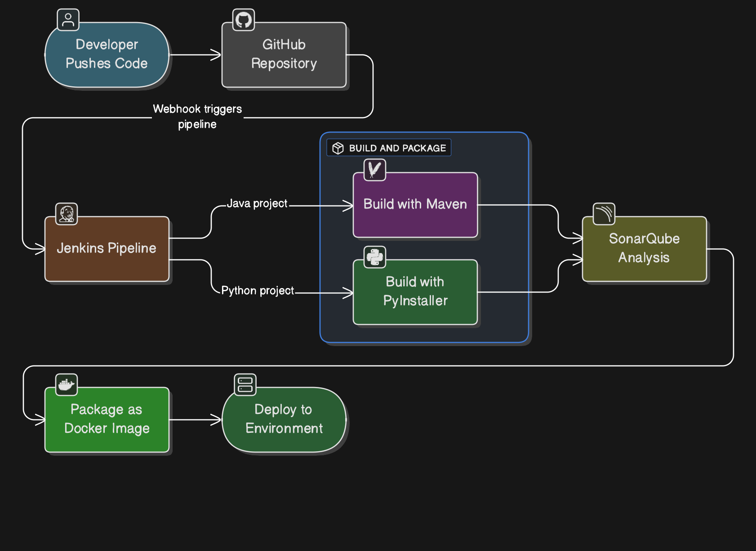This screenshot has height=551, width=756.
Task: Select the Deploy to Environment node
Action: [284, 420]
